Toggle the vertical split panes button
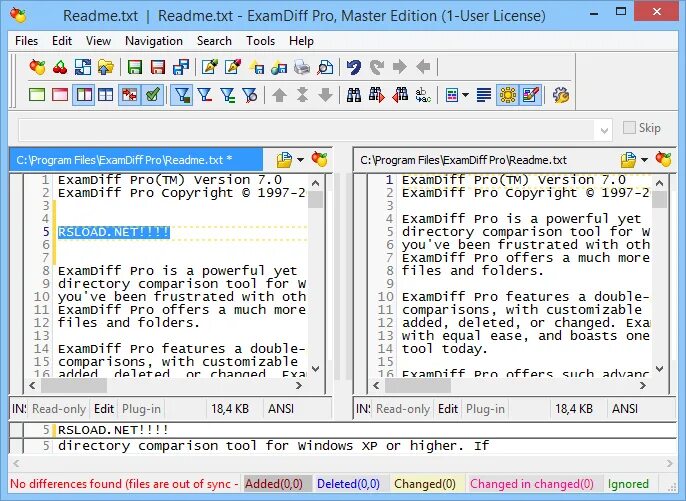This screenshot has height=501, width=686. pyautogui.click(x=83, y=95)
